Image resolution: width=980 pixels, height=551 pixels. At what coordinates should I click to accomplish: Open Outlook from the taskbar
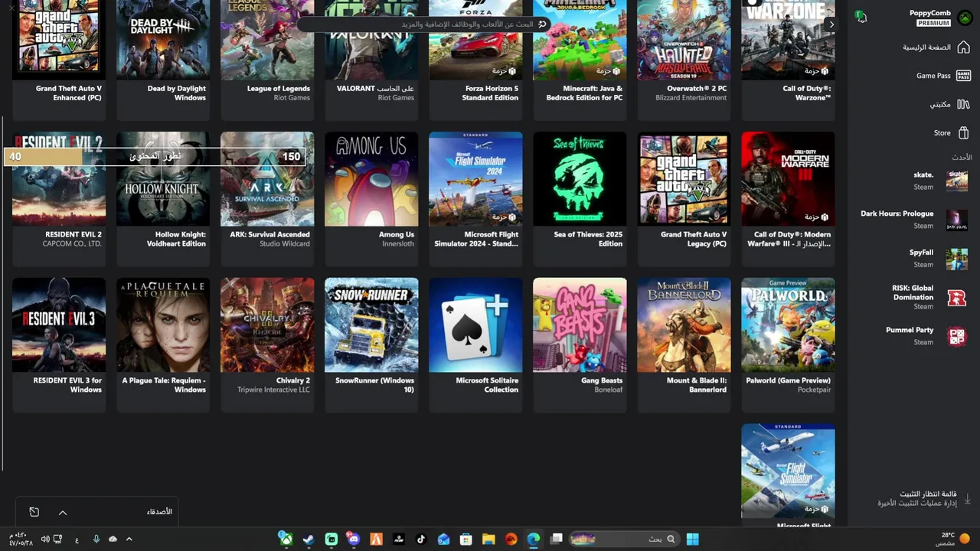(x=443, y=539)
